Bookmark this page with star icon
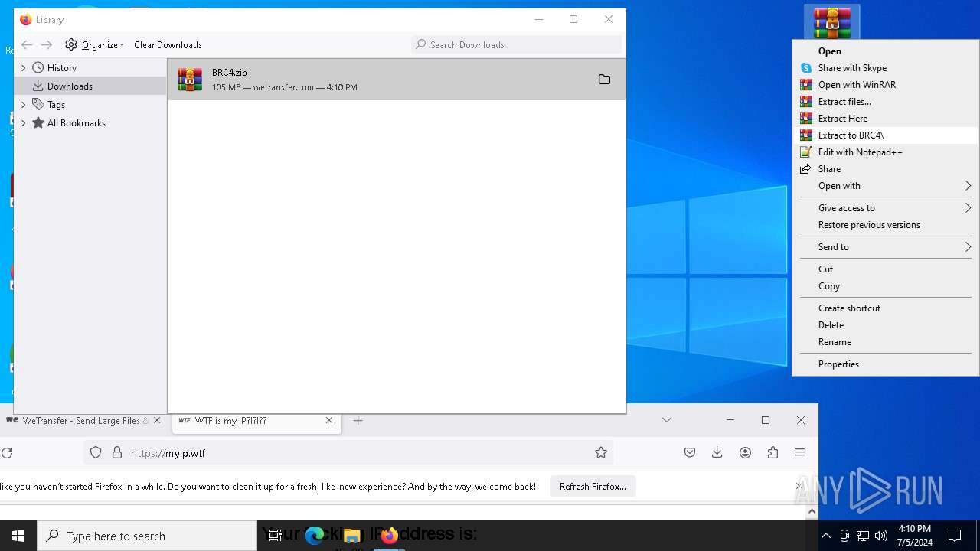 [601, 453]
